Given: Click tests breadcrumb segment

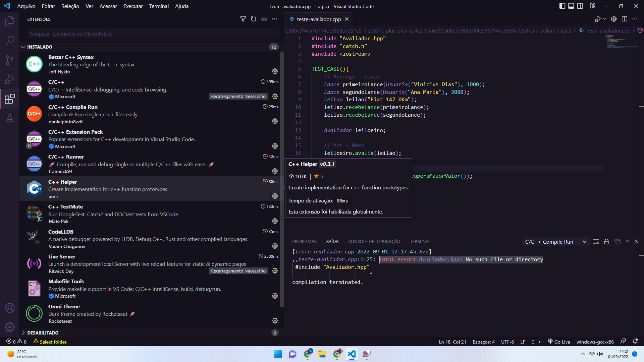Looking at the screenshot, I should [x=566, y=31].
